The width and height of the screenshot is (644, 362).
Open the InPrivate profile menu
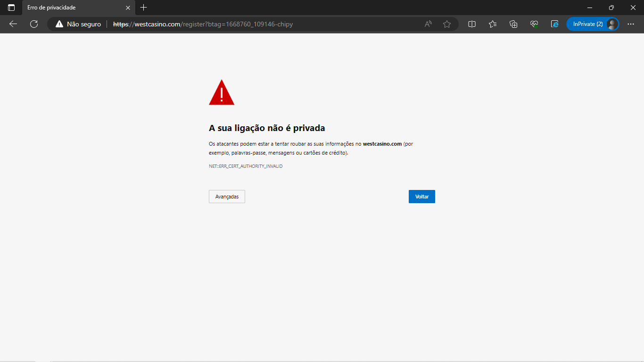pyautogui.click(x=593, y=24)
